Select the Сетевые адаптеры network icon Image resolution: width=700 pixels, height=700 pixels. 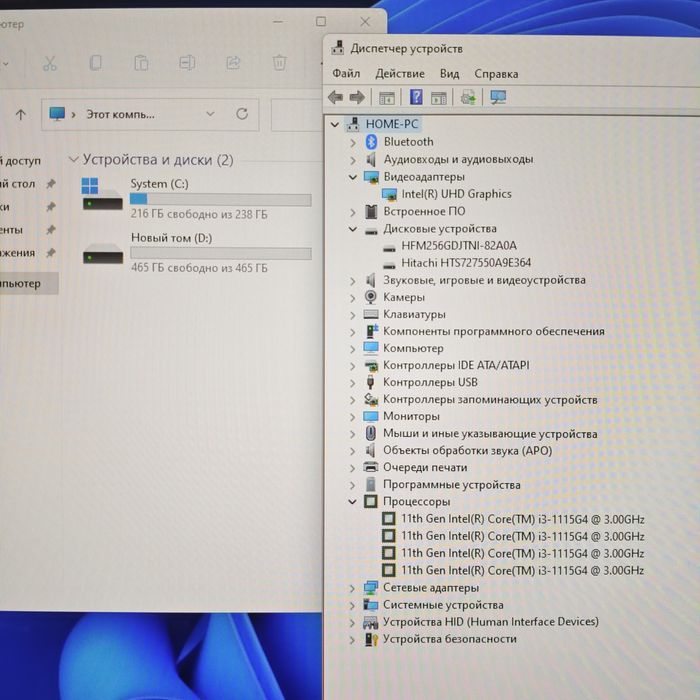tap(371, 588)
